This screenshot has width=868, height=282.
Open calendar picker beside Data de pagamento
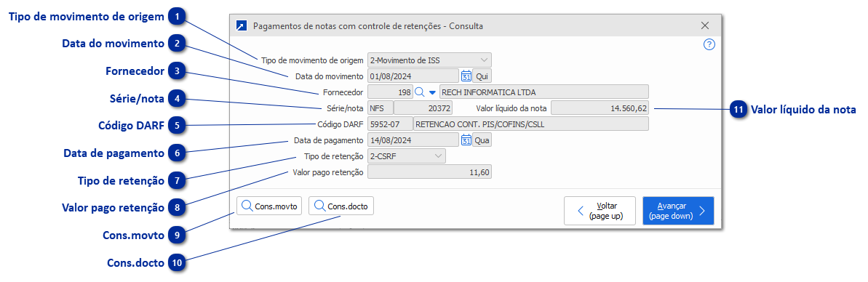(x=466, y=140)
